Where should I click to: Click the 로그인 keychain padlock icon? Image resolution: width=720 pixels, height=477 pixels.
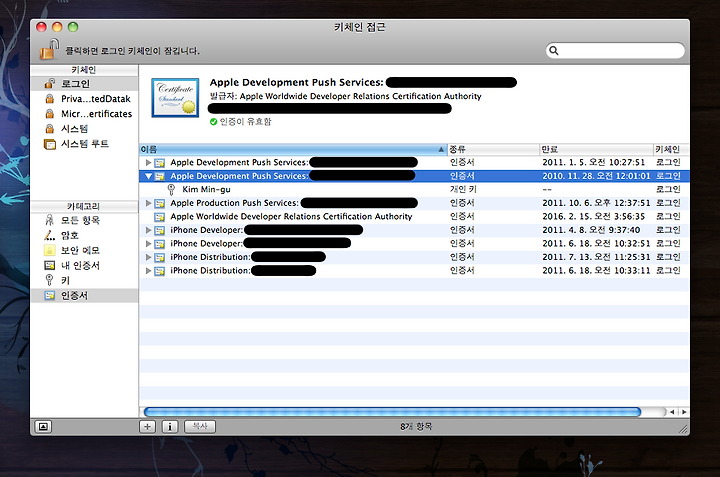[50, 84]
